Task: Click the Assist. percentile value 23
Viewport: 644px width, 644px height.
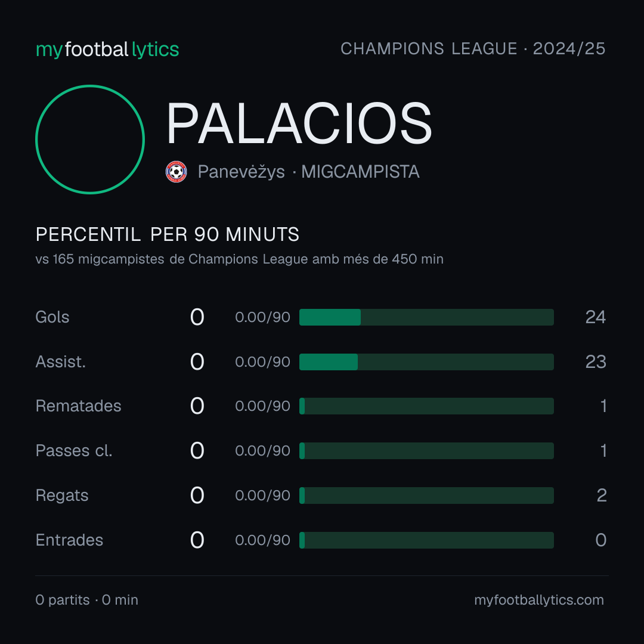Action: click(596, 362)
